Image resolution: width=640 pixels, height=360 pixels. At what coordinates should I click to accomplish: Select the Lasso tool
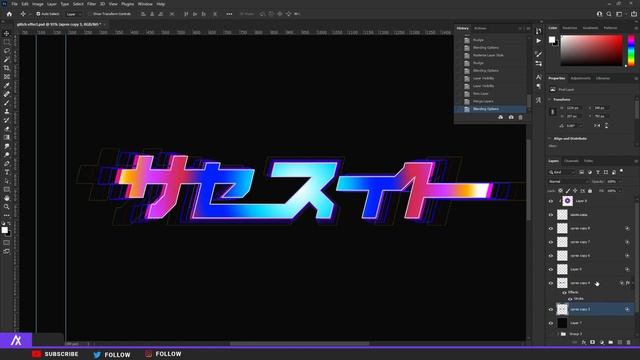point(7,51)
